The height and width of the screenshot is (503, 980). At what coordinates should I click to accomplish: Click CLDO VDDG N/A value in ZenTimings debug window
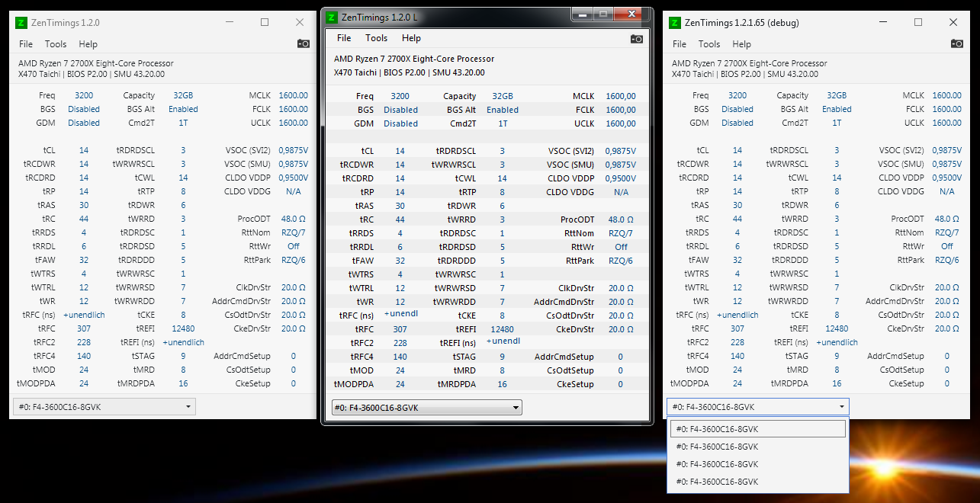[947, 191]
